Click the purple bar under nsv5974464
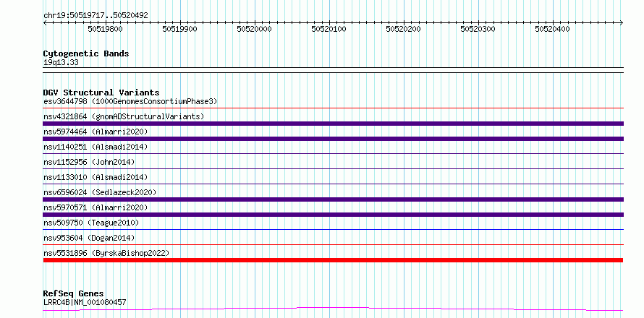 point(333,139)
